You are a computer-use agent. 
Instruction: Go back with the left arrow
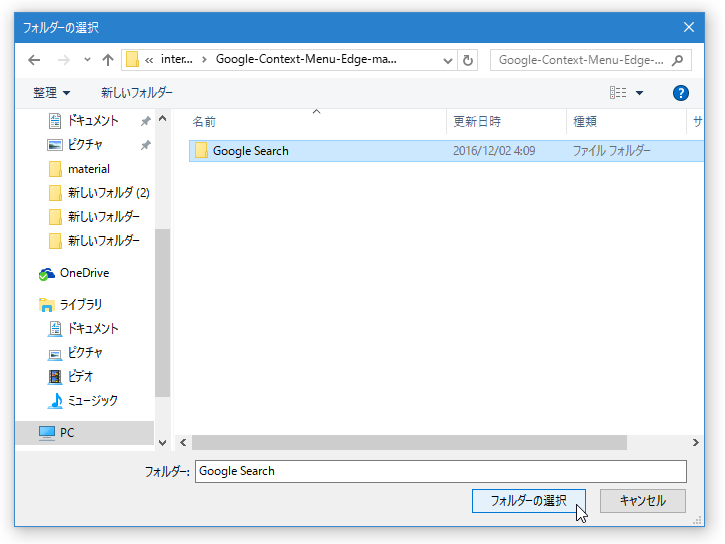coord(34,60)
